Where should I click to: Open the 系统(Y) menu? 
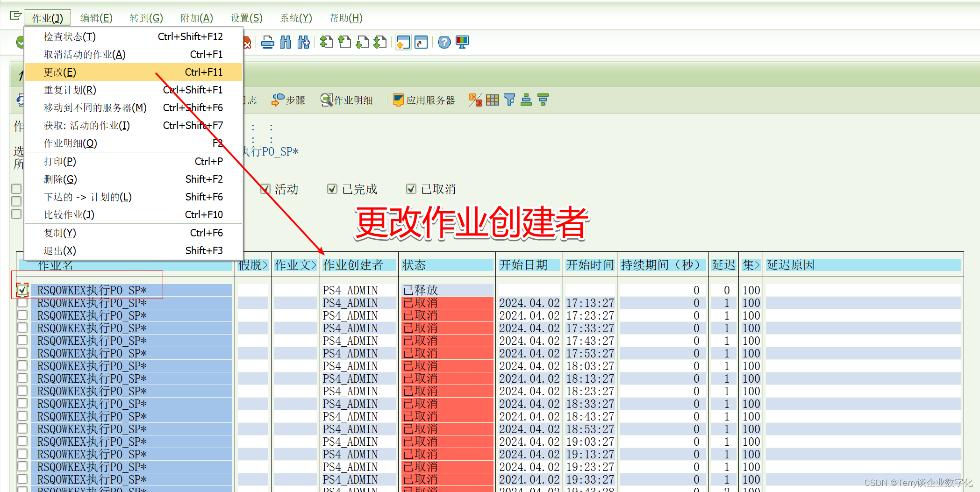(296, 18)
